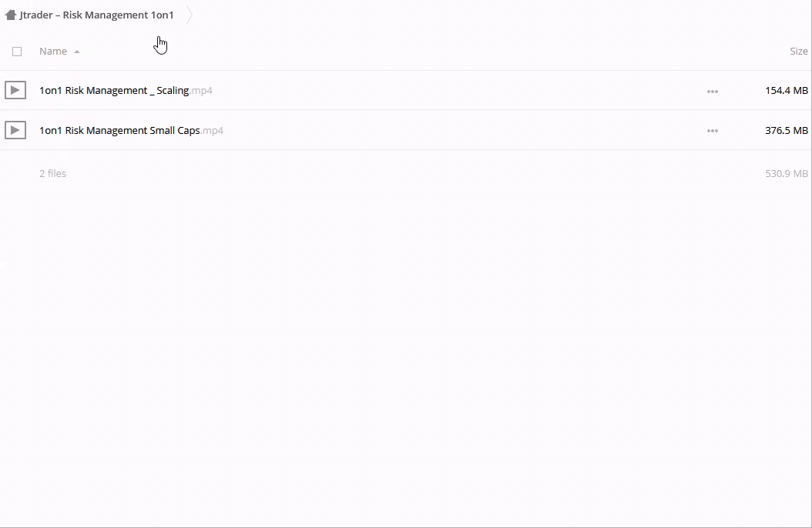Screen dimensions: 812x528
Task: Play the Risk Management _ Scaling video icon
Action: point(15,90)
